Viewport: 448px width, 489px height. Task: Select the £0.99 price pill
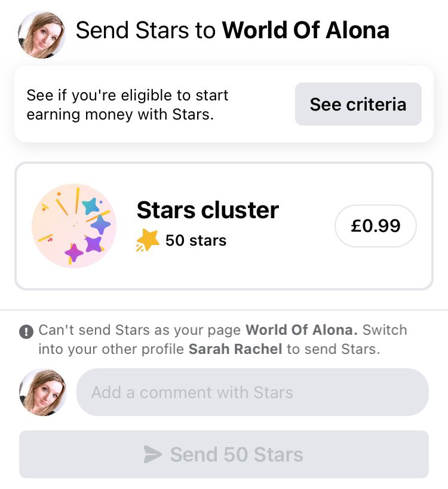375,226
